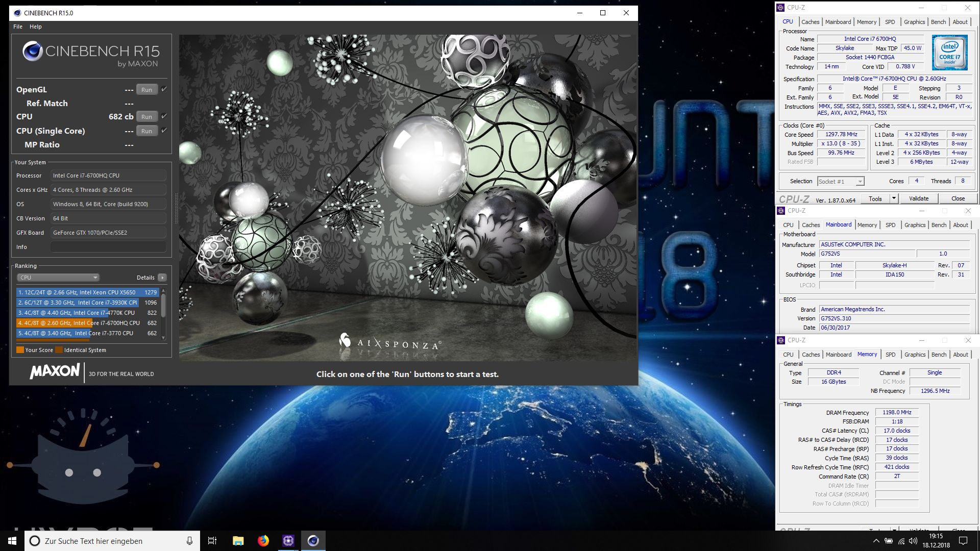Open Task View from taskbar

tap(212, 541)
